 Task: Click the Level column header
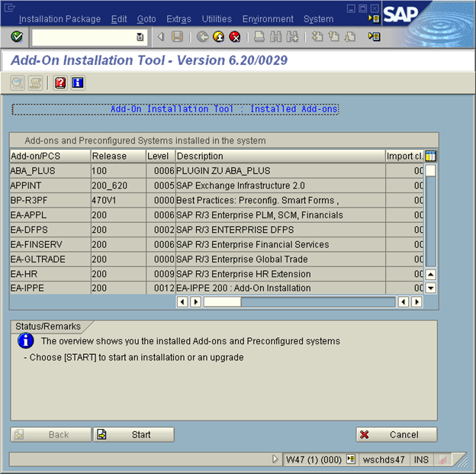click(161, 156)
